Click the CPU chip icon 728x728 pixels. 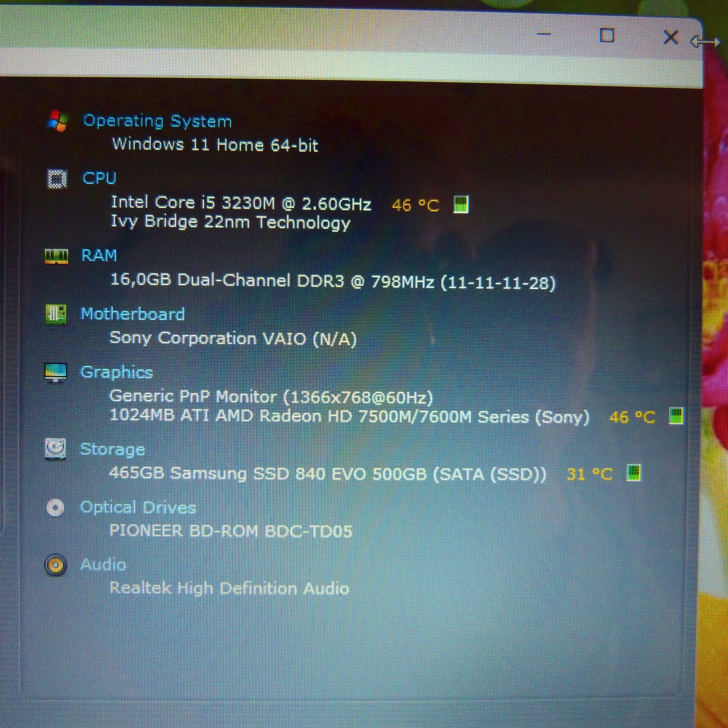(57, 179)
